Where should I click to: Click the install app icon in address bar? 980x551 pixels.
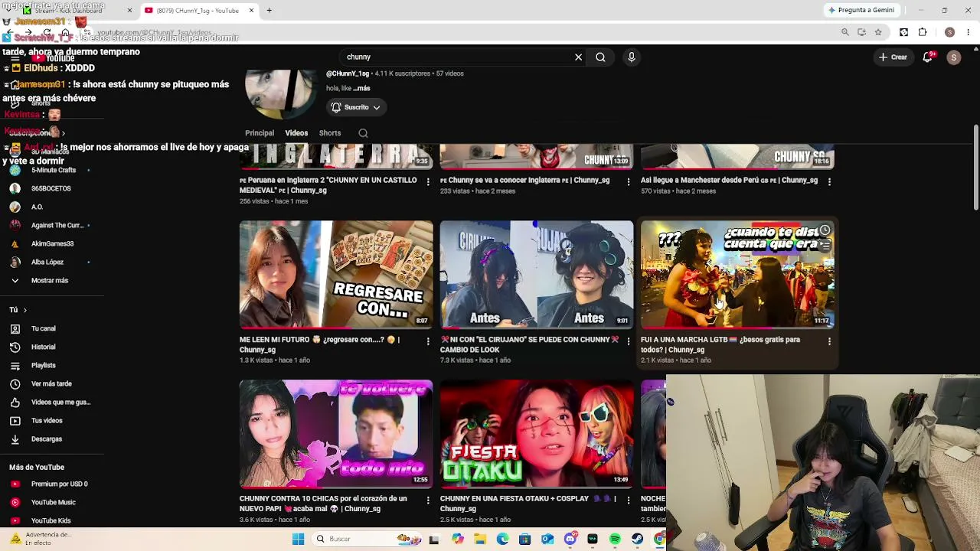(861, 32)
